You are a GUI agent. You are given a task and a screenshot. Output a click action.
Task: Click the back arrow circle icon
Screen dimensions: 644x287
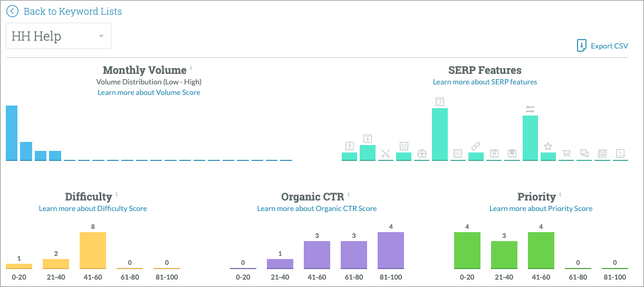click(12, 11)
